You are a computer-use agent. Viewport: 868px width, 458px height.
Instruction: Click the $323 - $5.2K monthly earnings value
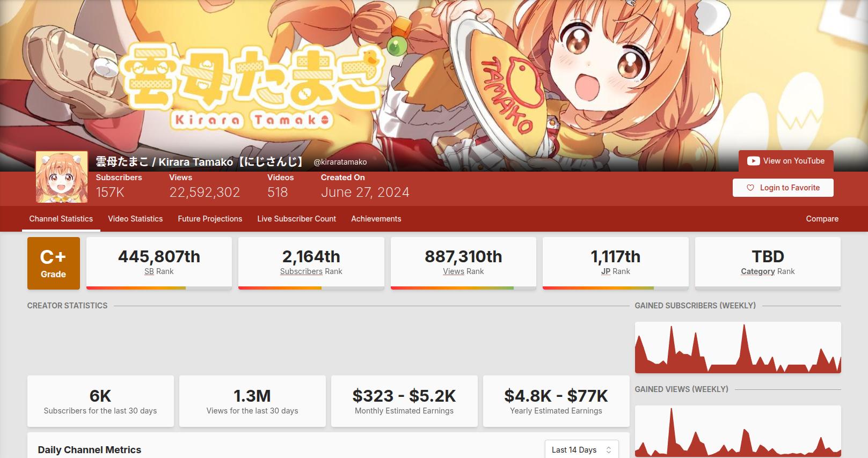(x=404, y=396)
